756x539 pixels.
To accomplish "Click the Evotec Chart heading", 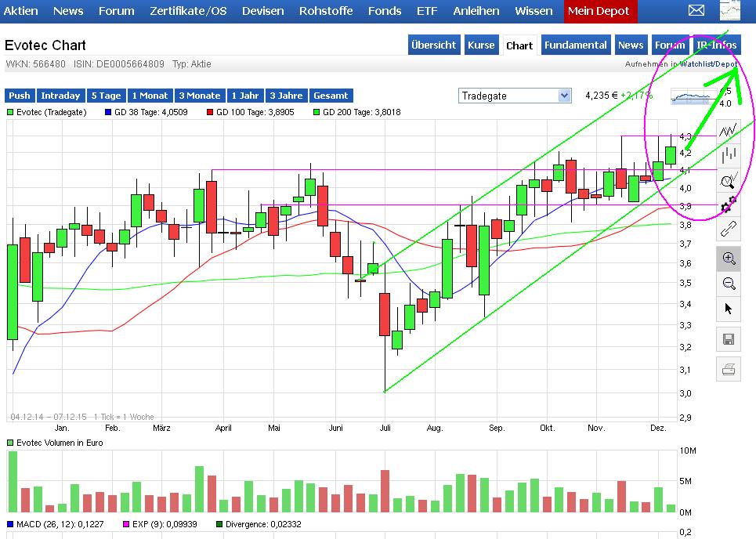I will (x=45, y=45).
